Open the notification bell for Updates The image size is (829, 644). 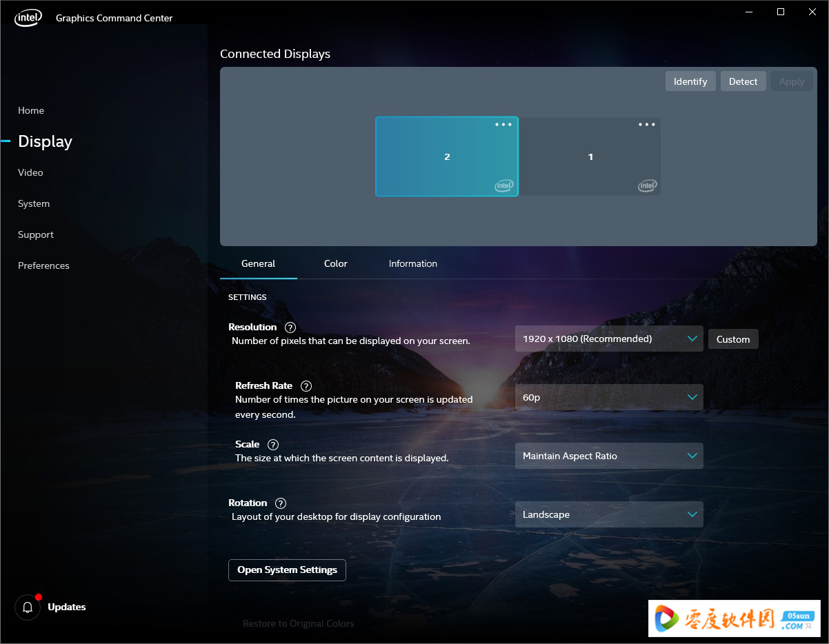(x=28, y=607)
